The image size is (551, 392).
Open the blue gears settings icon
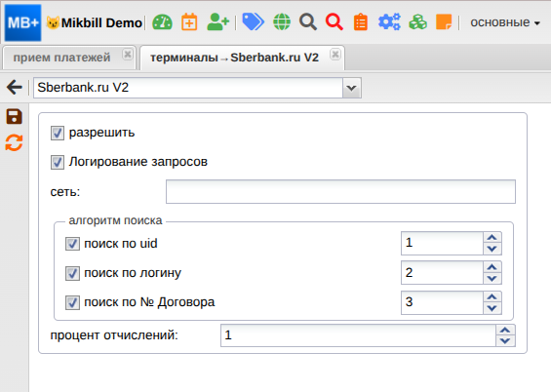(389, 22)
